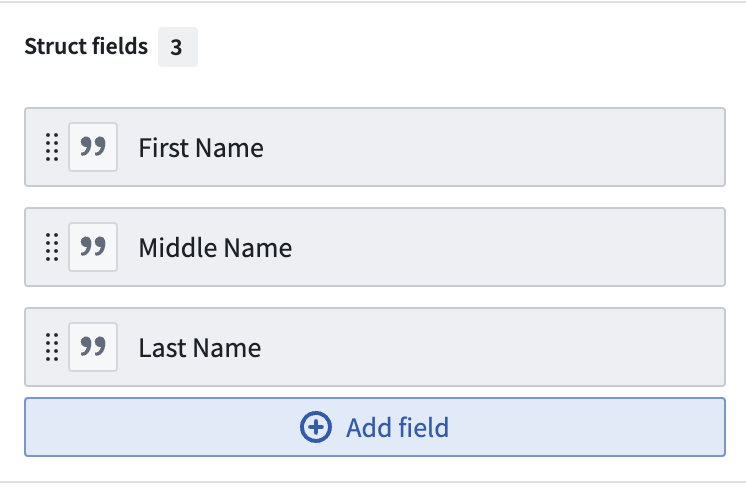Click the Add field text label

397,427
